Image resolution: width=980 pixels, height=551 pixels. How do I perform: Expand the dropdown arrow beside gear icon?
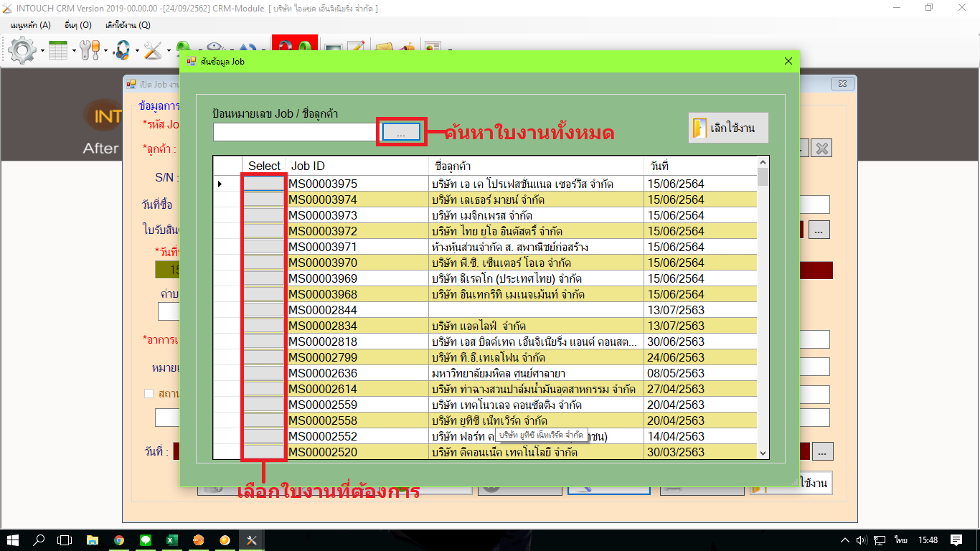[x=42, y=52]
